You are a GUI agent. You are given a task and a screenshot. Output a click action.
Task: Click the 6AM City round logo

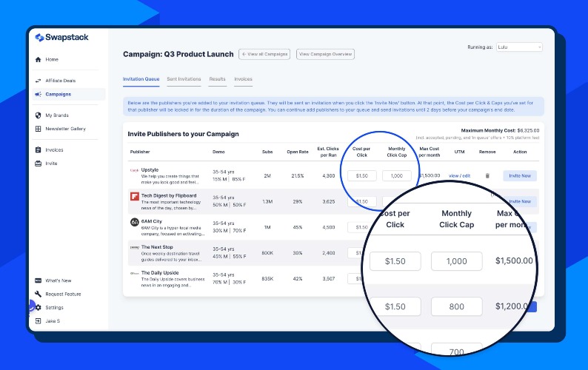coord(134,222)
